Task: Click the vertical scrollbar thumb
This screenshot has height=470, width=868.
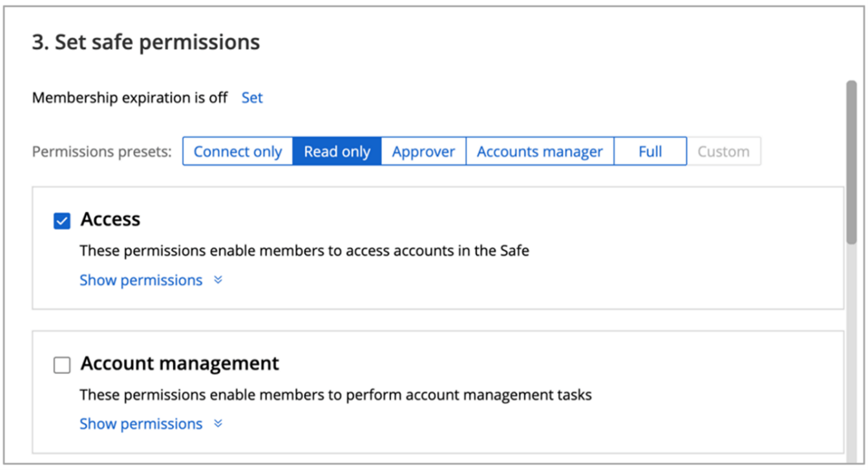Action: [852, 162]
